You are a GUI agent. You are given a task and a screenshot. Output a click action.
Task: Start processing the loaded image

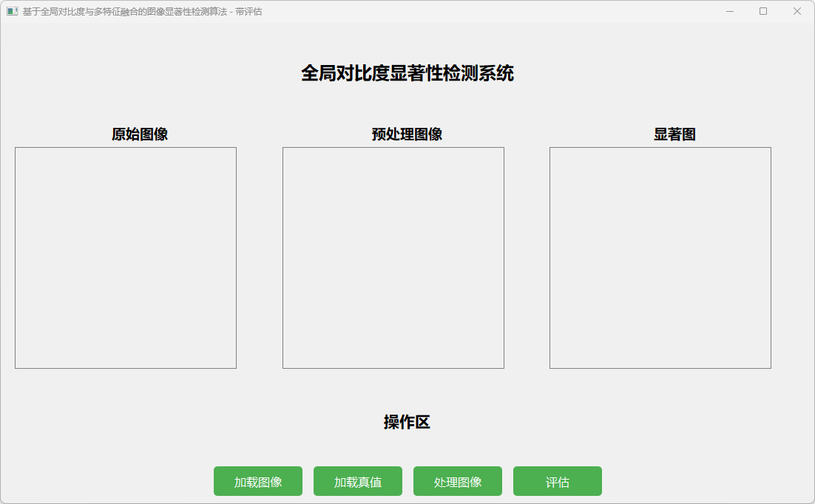tap(458, 482)
